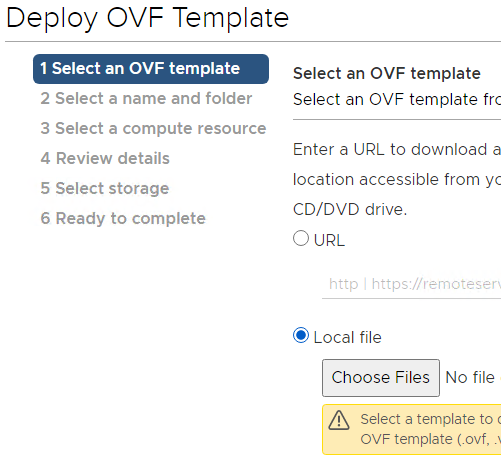Click the 'location accessible from' description line
This screenshot has width=501, height=463.
397,180
